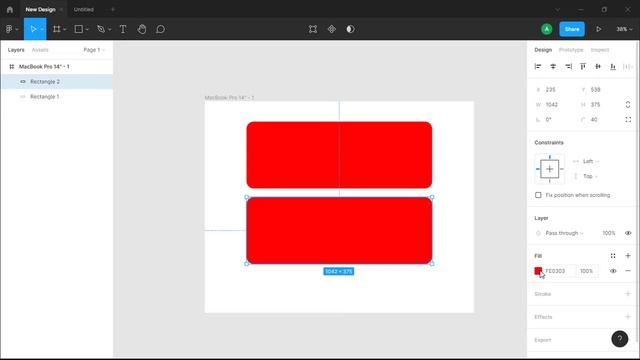
Task: Toggle fill visibility eye icon
Action: 613,271
